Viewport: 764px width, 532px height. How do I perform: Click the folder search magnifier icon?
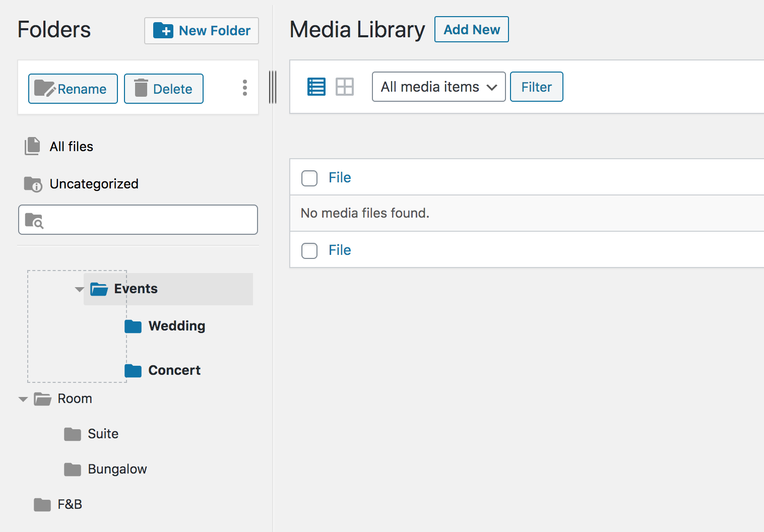pyautogui.click(x=34, y=221)
